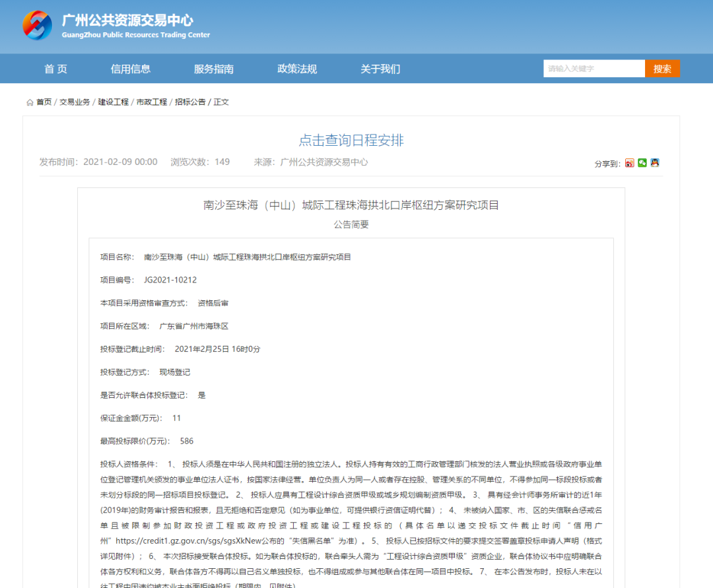This screenshot has height=588, width=713.
Task: Click the search keyword input field
Action: tap(594, 69)
